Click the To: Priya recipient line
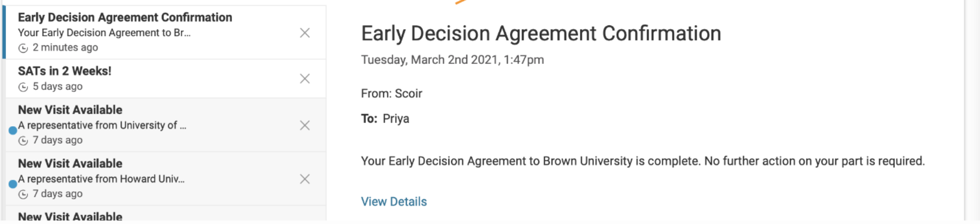 click(385, 119)
